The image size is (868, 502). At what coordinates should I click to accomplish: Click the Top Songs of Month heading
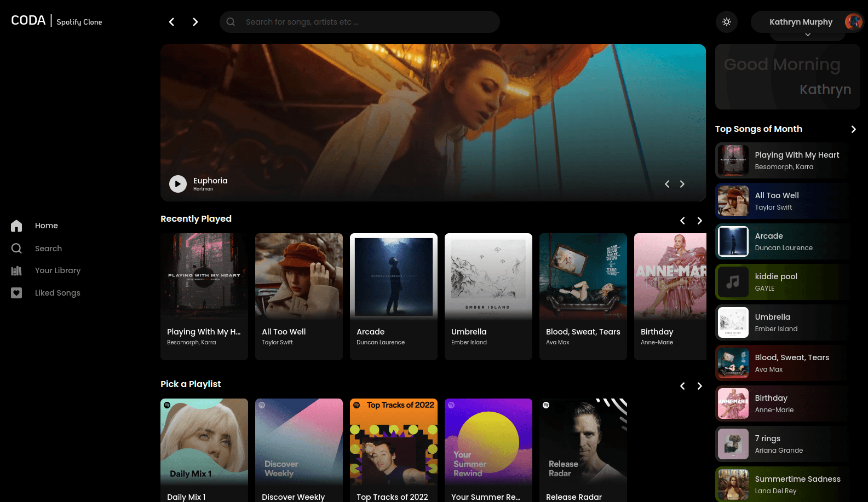click(x=758, y=129)
